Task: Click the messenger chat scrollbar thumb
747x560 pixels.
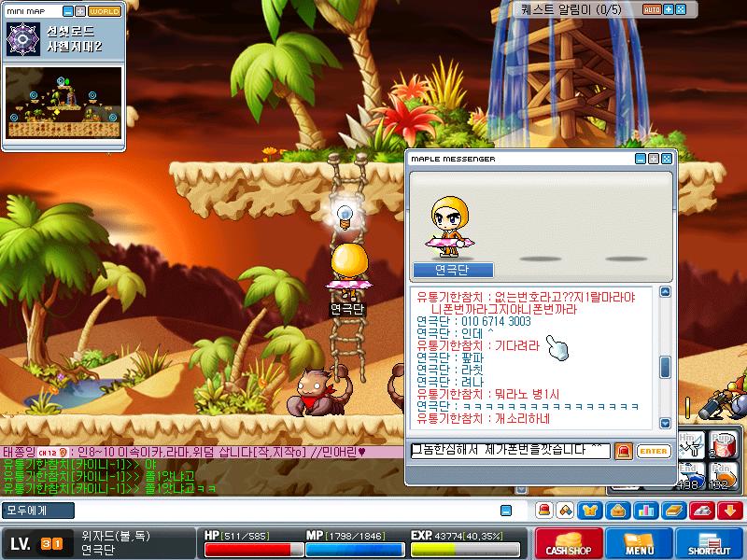Action: [x=665, y=367]
